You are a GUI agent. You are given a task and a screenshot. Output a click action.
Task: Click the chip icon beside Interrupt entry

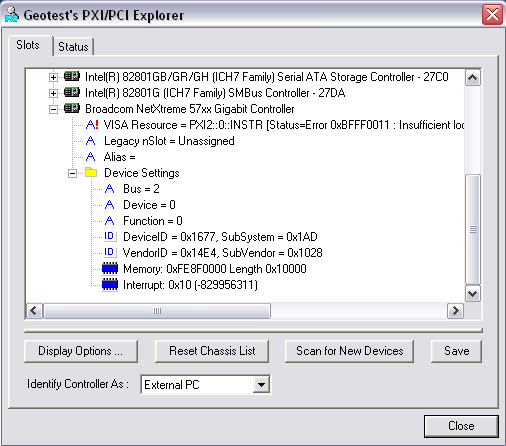[x=110, y=284]
